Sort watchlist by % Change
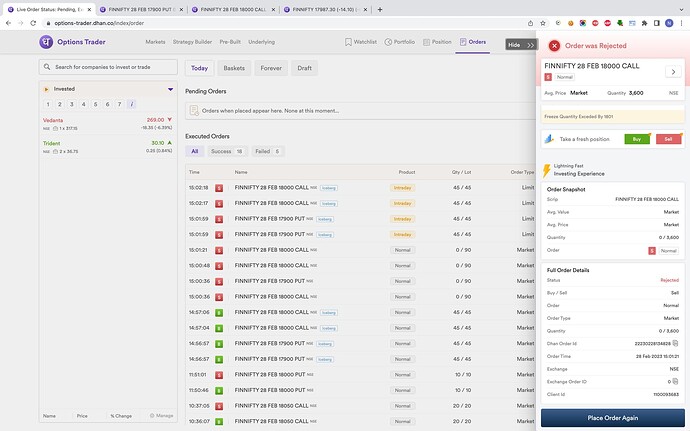 [121, 416]
